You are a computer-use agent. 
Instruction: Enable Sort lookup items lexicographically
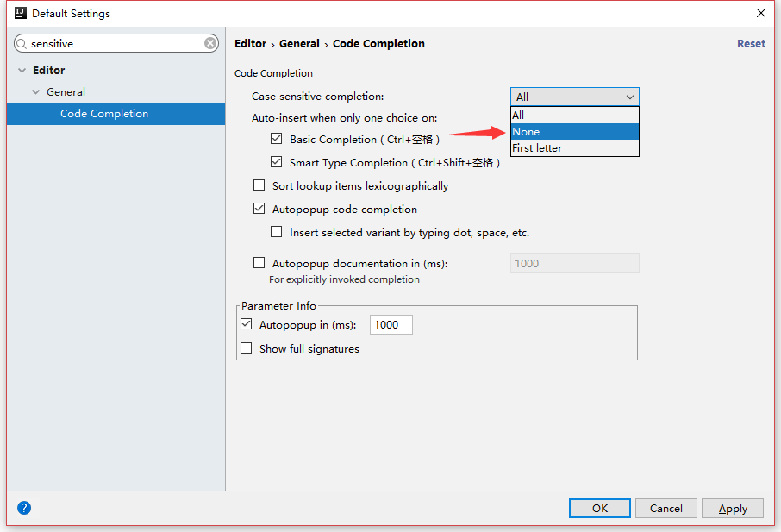point(259,185)
